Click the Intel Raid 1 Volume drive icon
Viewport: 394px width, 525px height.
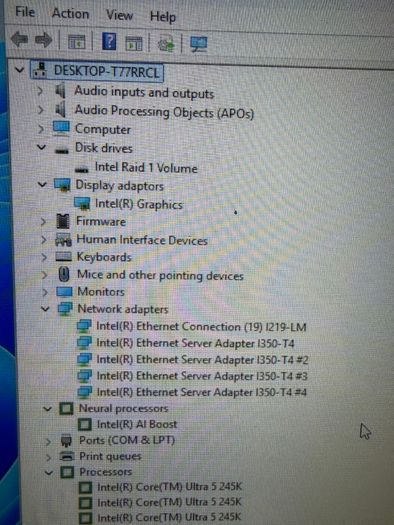(x=82, y=169)
